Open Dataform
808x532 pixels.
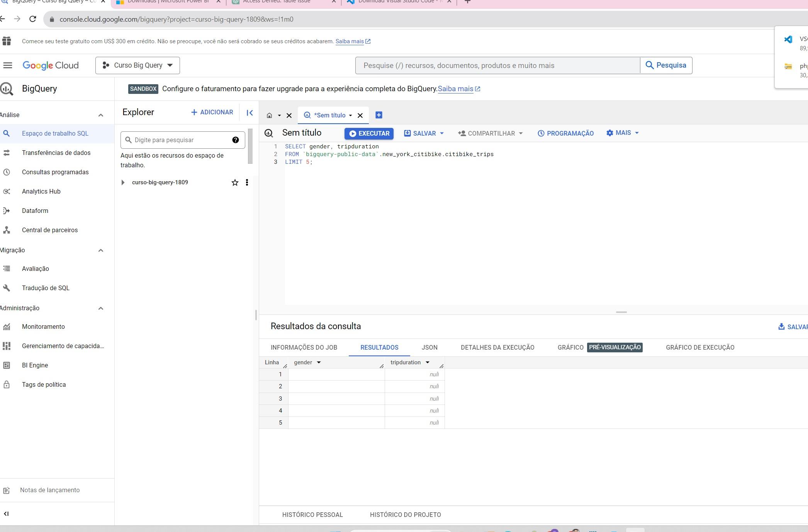click(x=35, y=211)
